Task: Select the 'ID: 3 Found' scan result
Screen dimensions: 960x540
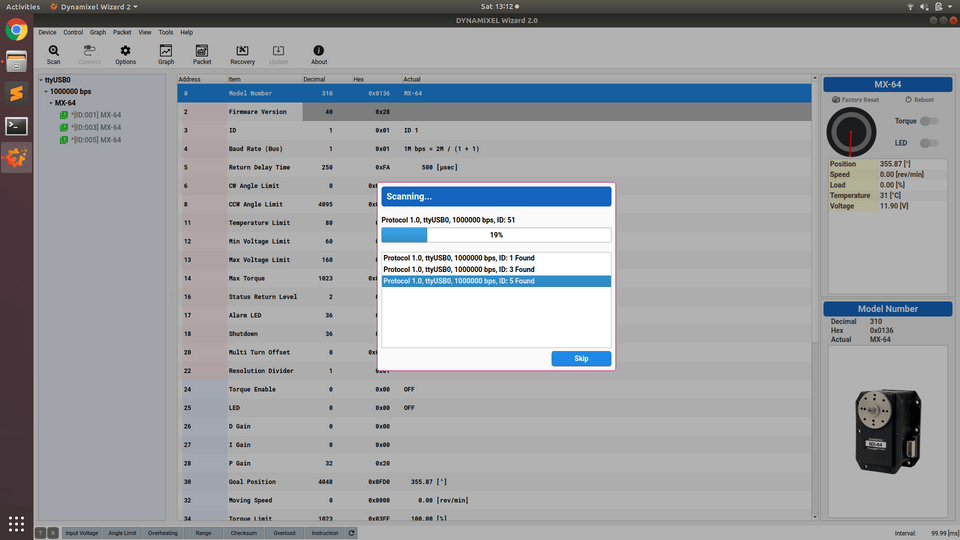Action: point(496,269)
